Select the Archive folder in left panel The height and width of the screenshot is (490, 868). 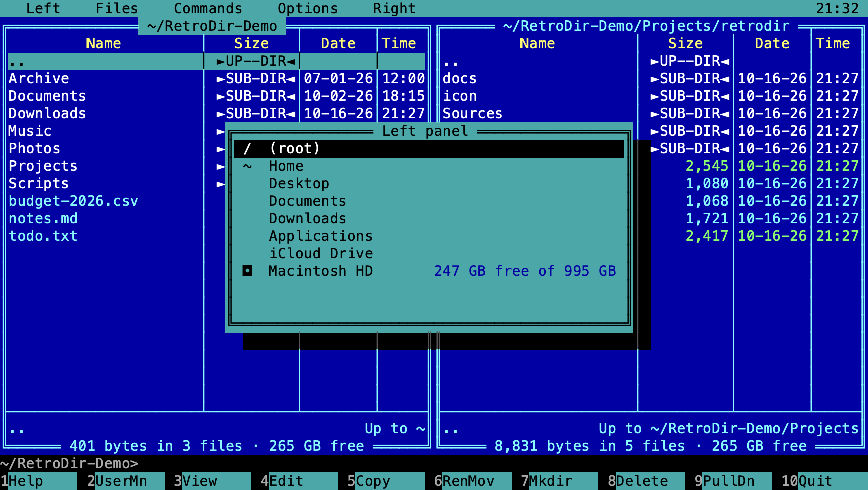tap(39, 79)
